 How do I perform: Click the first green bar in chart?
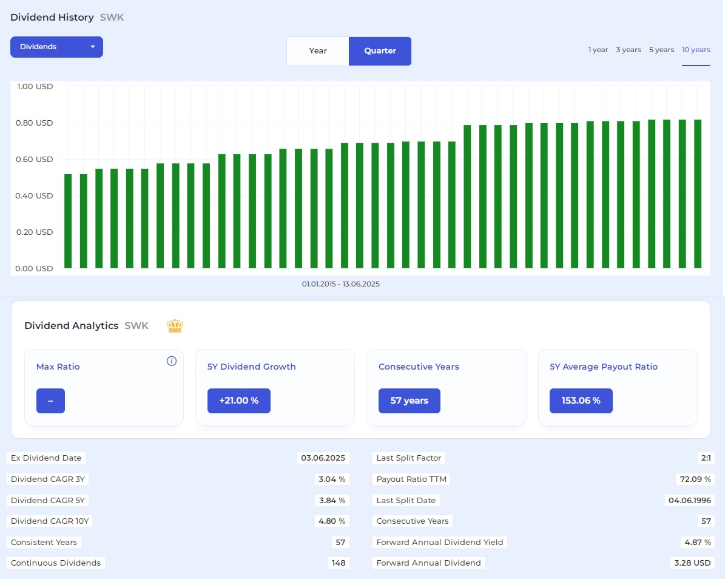coord(68,221)
